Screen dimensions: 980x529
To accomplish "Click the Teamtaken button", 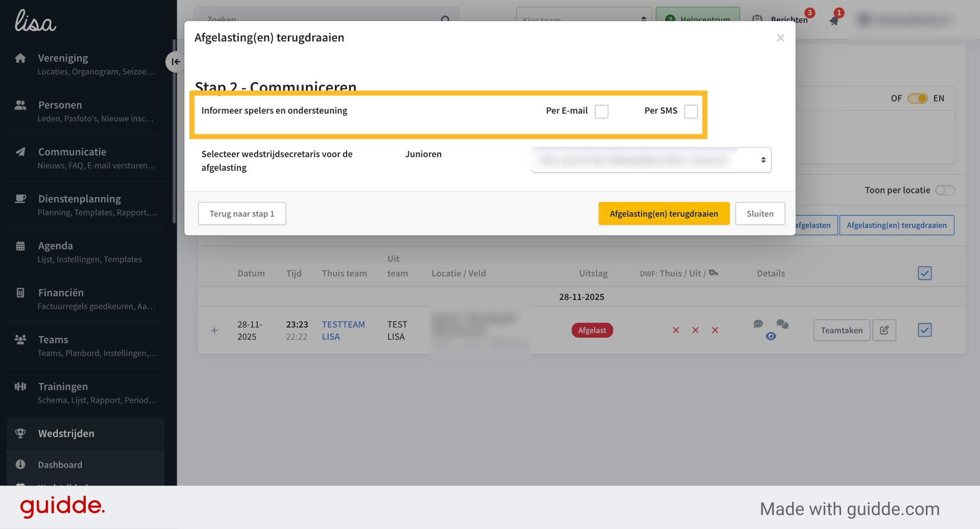I will tap(842, 331).
